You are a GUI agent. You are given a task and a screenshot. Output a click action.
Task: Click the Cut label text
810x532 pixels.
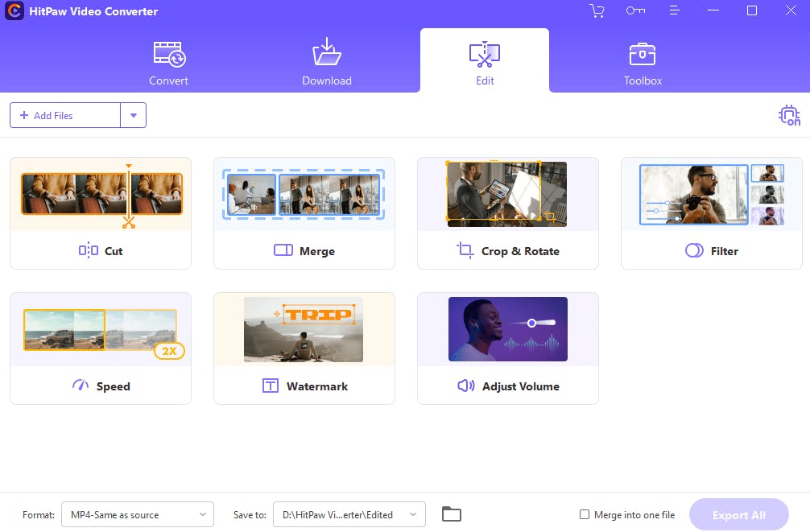[x=114, y=251]
